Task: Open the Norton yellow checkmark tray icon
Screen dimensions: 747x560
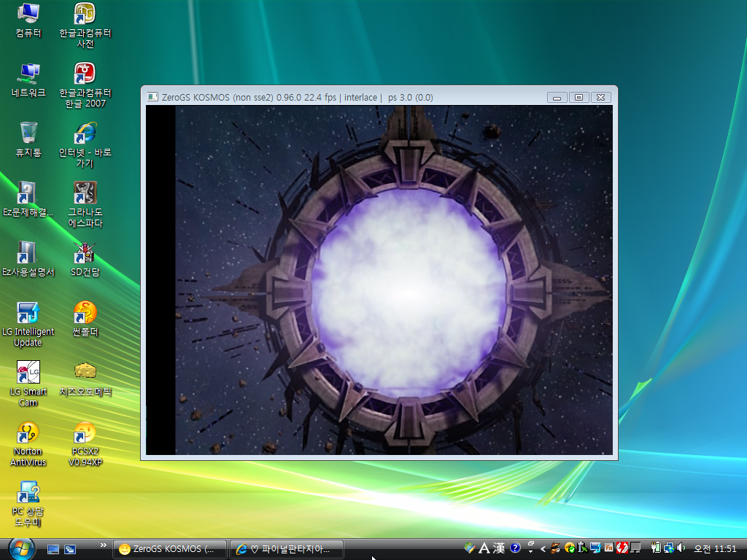Action: 570,548
